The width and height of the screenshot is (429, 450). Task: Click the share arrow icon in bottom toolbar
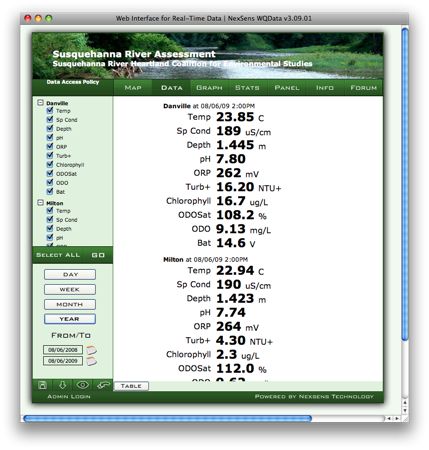click(103, 385)
